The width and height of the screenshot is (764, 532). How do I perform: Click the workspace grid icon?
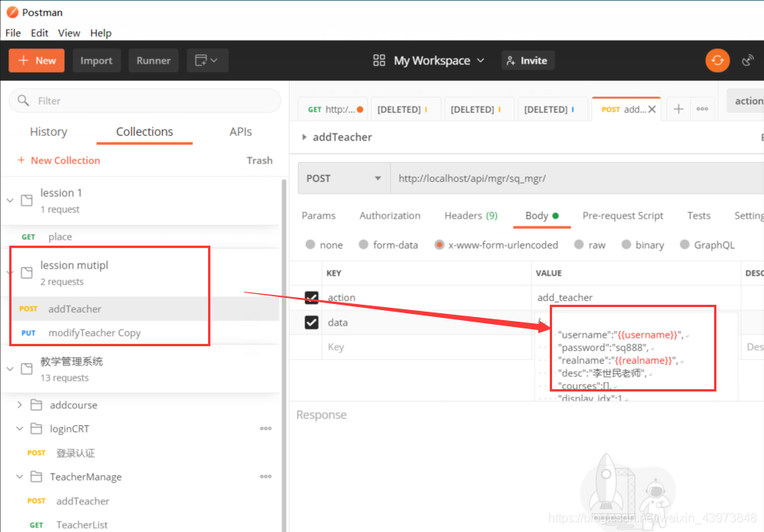point(379,61)
